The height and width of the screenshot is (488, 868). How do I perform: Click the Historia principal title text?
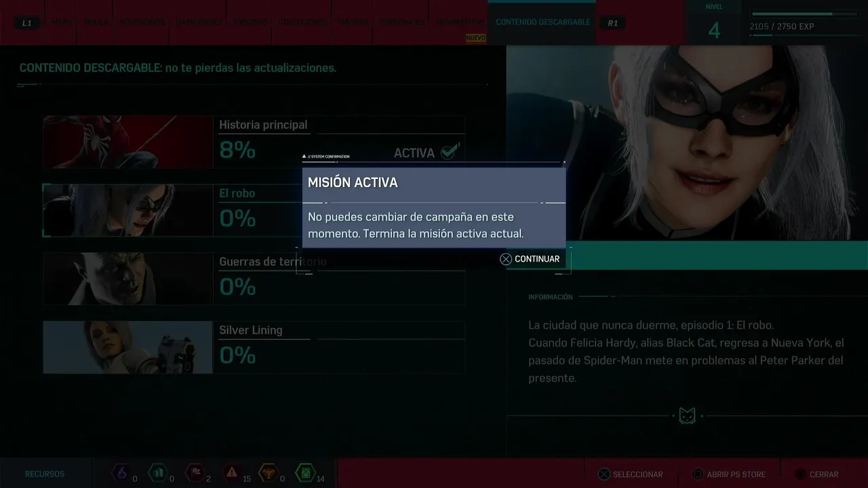point(263,125)
